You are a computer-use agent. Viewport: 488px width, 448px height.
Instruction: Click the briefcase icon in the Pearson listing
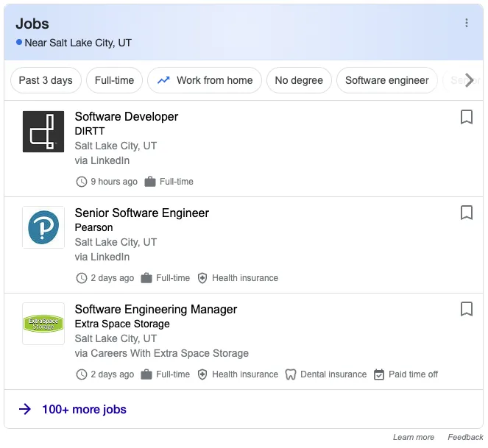(146, 278)
